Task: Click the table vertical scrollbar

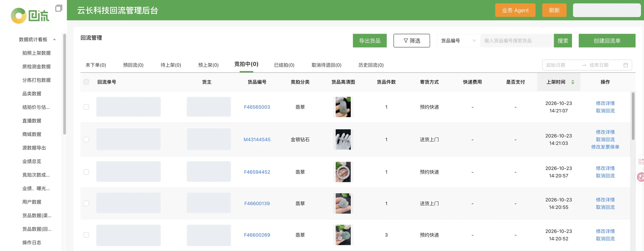Action: tap(633, 116)
